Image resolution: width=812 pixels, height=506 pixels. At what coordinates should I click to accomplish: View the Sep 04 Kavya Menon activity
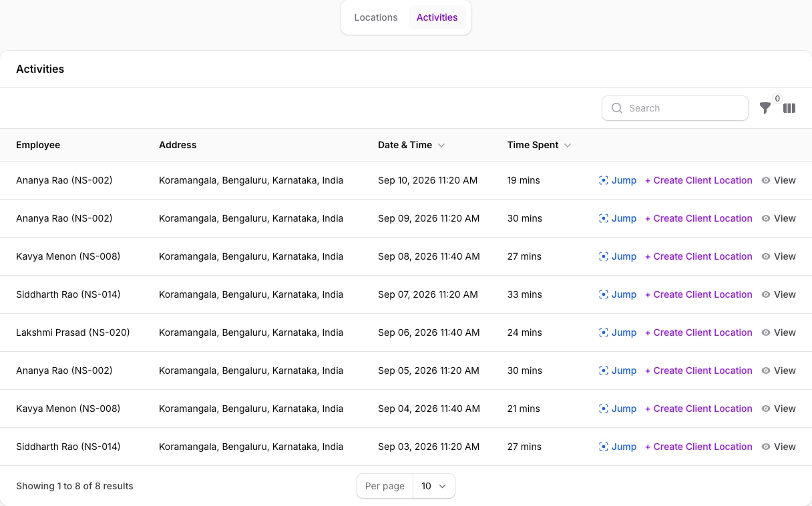(x=779, y=409)
